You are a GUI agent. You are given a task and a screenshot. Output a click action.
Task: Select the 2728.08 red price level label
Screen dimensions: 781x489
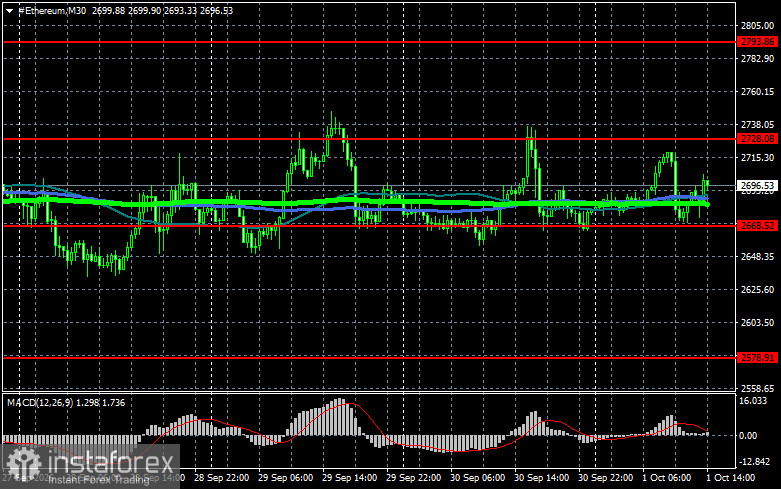pyautogui.click(x=758, y=139)
